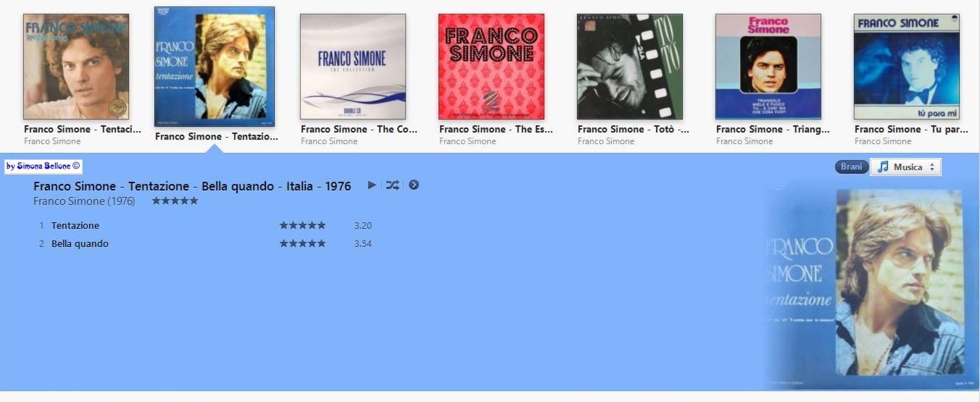Click the music note icon in Musica selector
This screenshot has height=402, width=980.
[882, 167]
